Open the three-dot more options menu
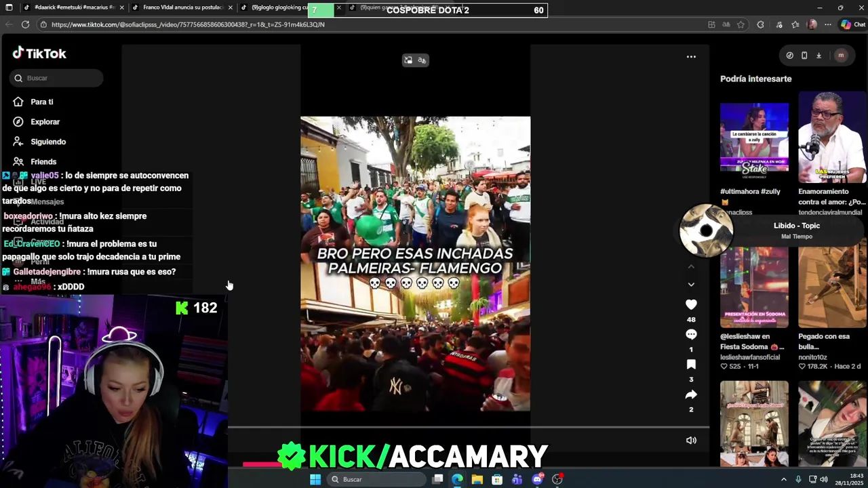868x488 pixels. 691,57
